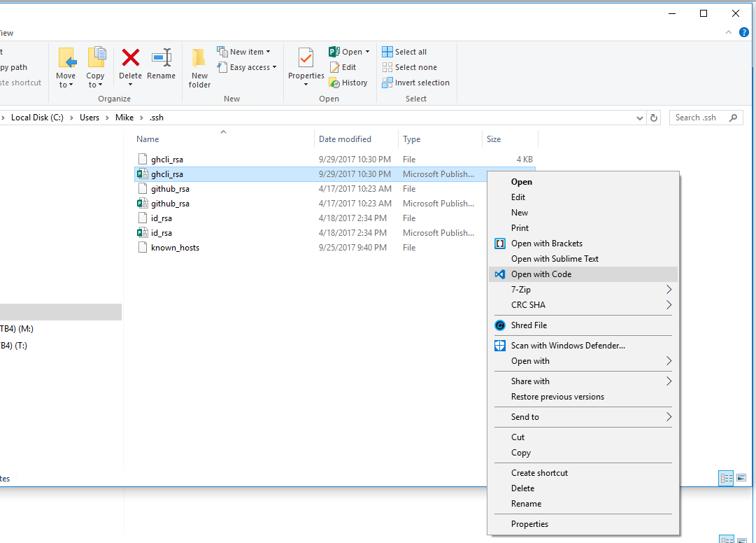Viewport: 756px width, 543px height.
Task: Click the blue Help question icon
Action: pyautogui.click(x=744, y=32)
